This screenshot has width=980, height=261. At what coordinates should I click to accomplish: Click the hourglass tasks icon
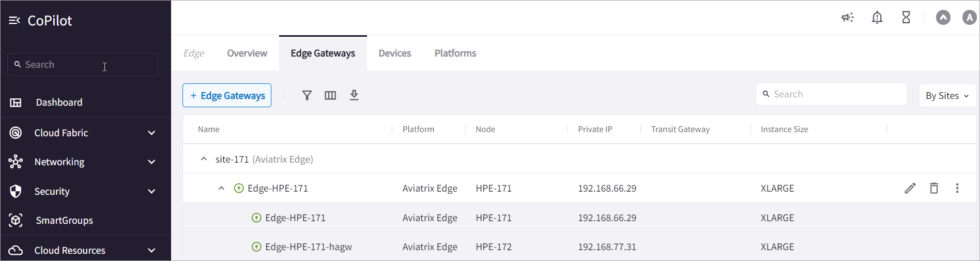(x=906, y=18)
